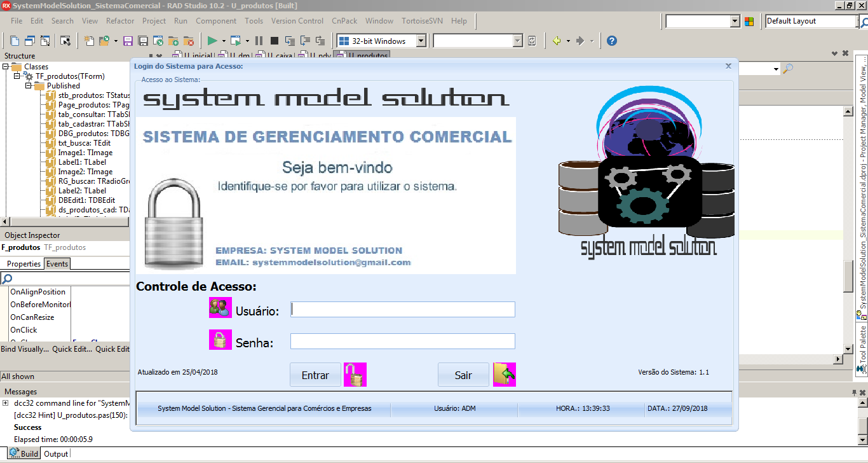Open the Component menu
The width and height of the screenshot is (868, 463).
click(216, 21)
